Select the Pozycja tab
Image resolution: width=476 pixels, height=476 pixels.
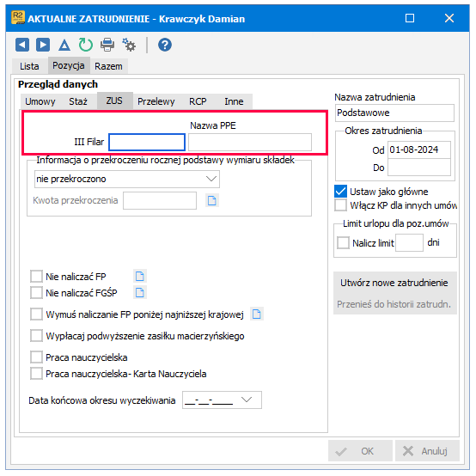click(69, 65)
